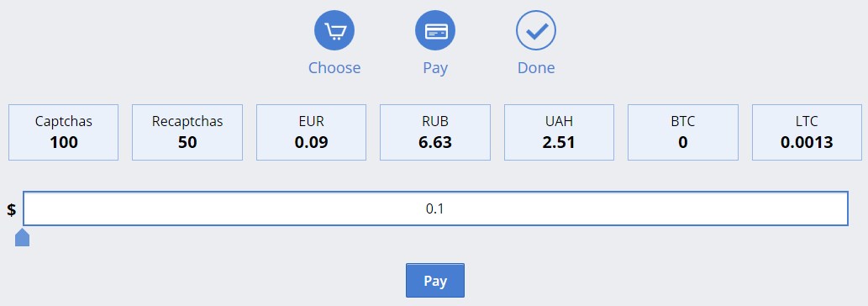Select the Choose step label
The image size is (868, 306).
tap(334, 68)
